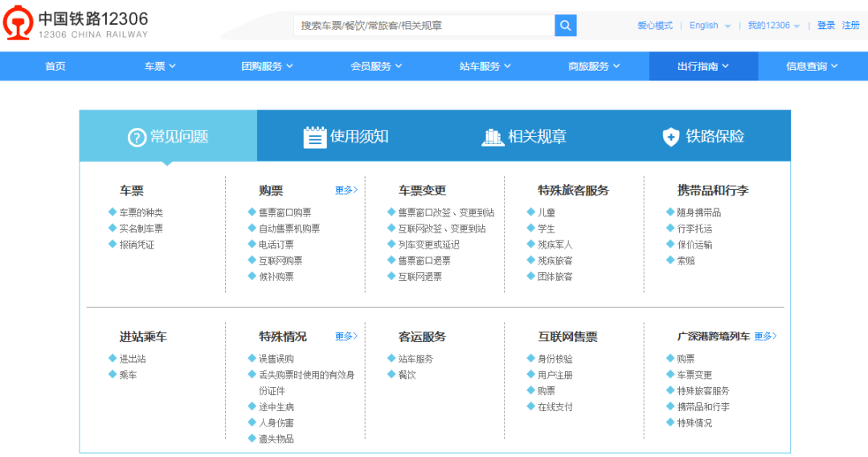Screen dimensions: 868x457
Task: Open the 信息查询 navigation menu
Action: pyautogui.click(x=812, y=67)
